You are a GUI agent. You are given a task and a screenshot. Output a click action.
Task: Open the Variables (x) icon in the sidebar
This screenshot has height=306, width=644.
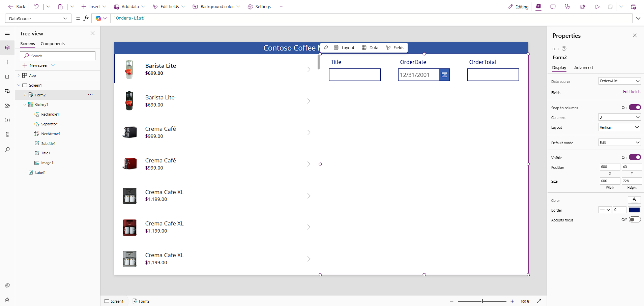[x=7, y=120]
